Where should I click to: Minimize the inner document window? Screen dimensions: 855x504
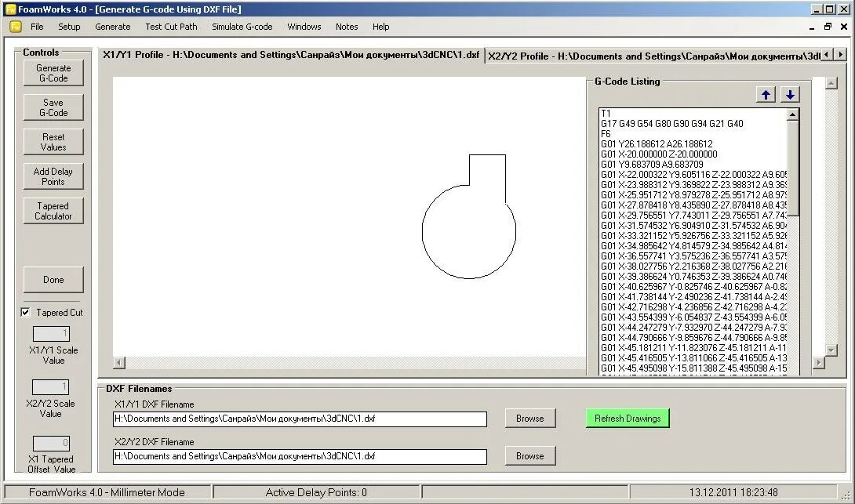coord(812,27)
